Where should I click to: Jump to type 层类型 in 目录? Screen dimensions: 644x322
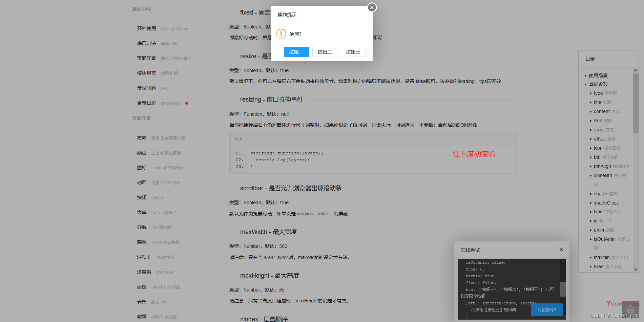click(605, 93)
